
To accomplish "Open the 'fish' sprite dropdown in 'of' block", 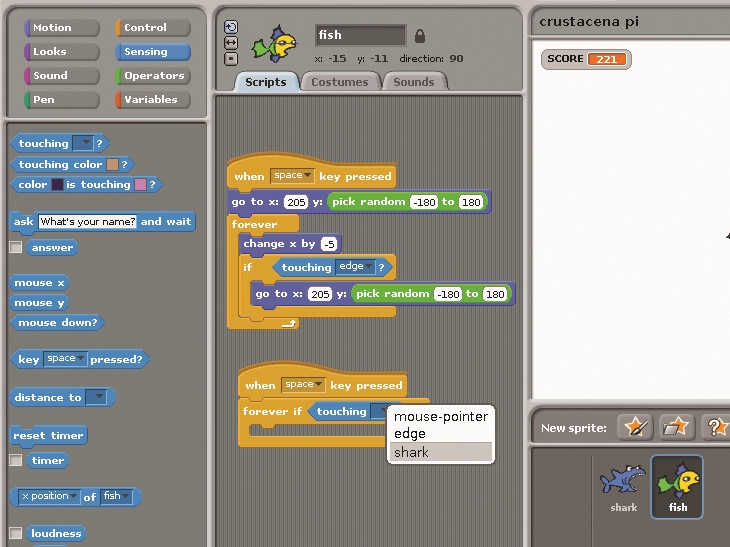I will (x=116, y=496).
